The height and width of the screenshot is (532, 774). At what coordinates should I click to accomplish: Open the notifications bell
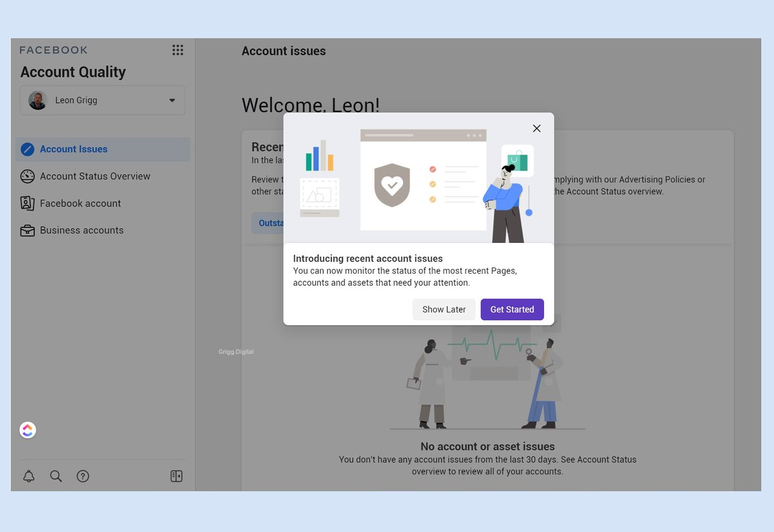(29, 476)
